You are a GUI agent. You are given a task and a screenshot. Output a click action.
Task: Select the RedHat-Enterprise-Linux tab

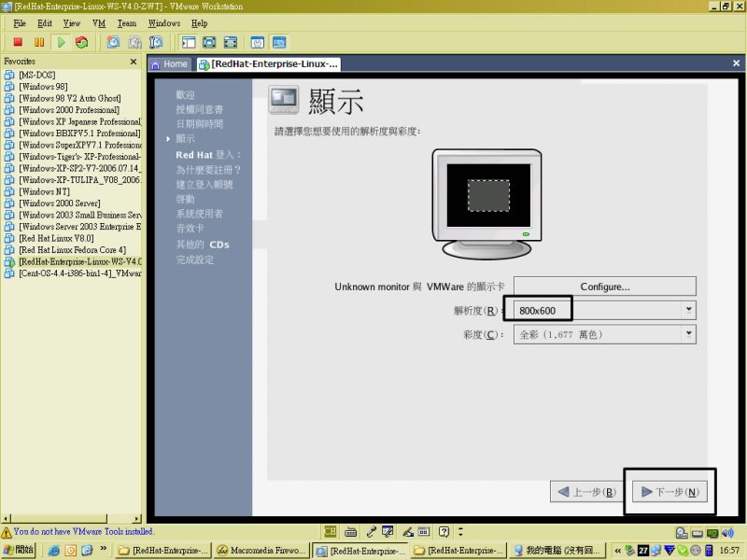coord(269,64)
